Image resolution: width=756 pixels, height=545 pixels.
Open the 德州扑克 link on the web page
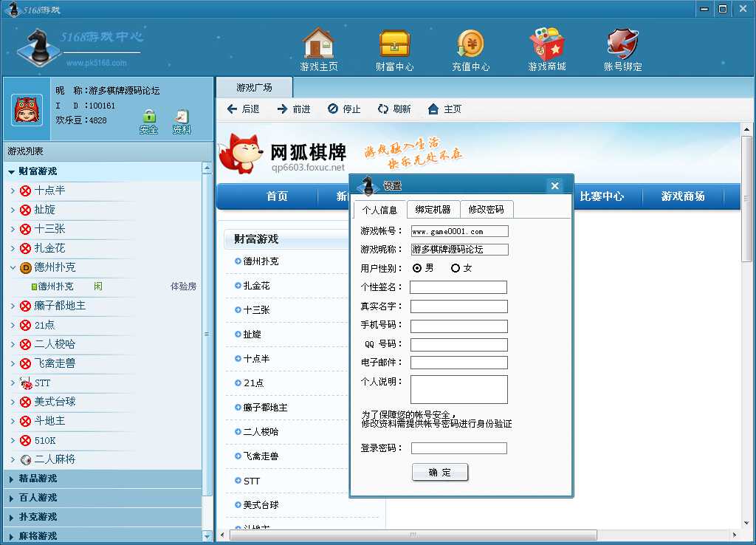click(x=261, y=261)
